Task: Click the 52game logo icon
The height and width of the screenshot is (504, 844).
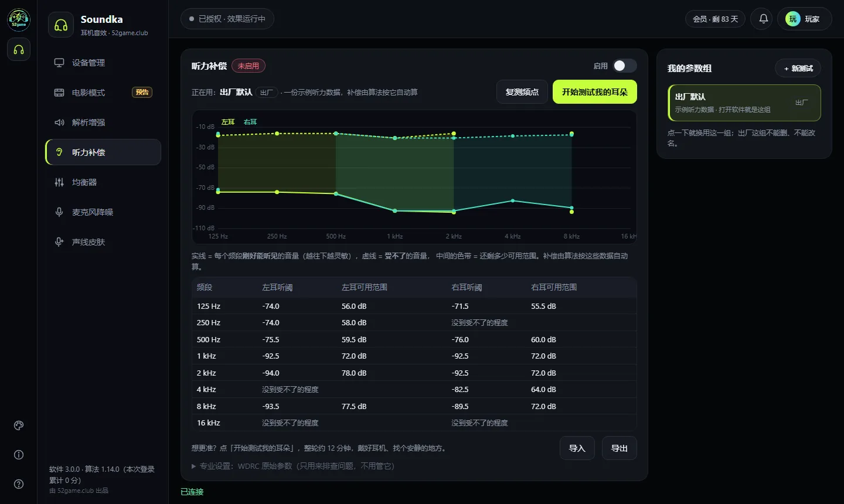Action: pos(19,19)
